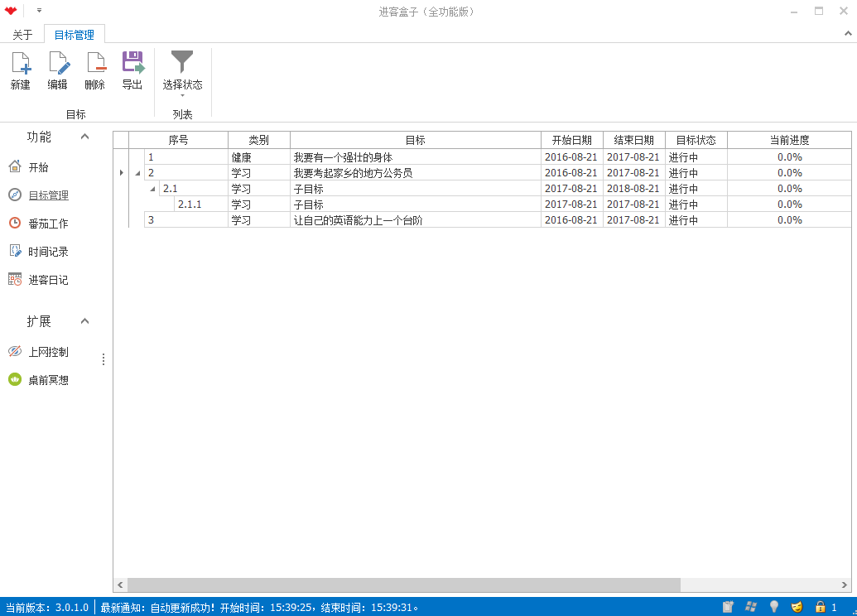The image size is (857, 616).
Task: Open the 选择状态 filter dropdown
Action: click(x=182, y=75)
